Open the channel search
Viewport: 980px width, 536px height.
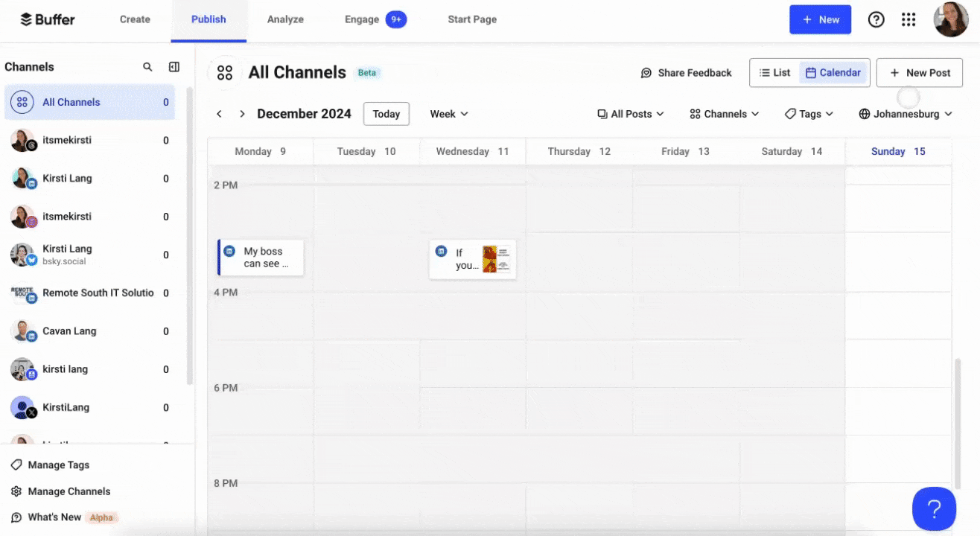tap(147, 66)
